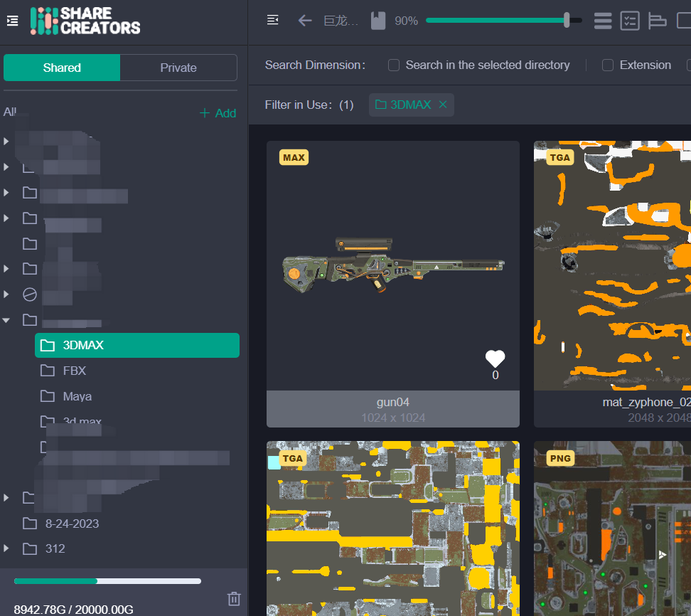Click the 8942.78G / 20000.00G storage text
This screenshot has width=691, height=616.
pyautogui.click(x=74, y=610)
